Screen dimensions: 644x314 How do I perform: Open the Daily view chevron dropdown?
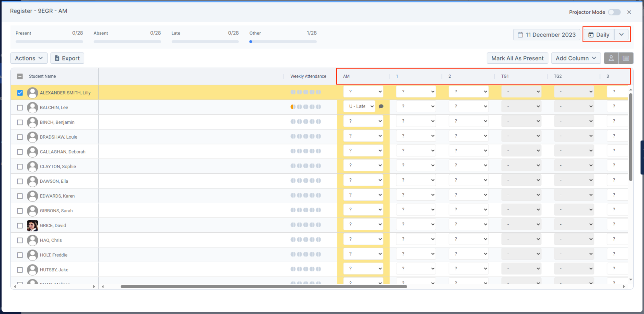click(x=621, y=34)
